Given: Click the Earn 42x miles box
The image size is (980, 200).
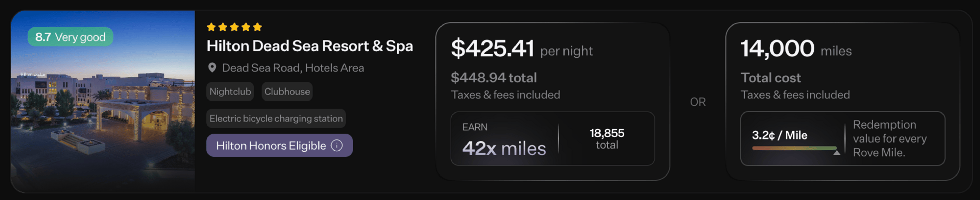Looking at the screenshot, I should [552, 139].
